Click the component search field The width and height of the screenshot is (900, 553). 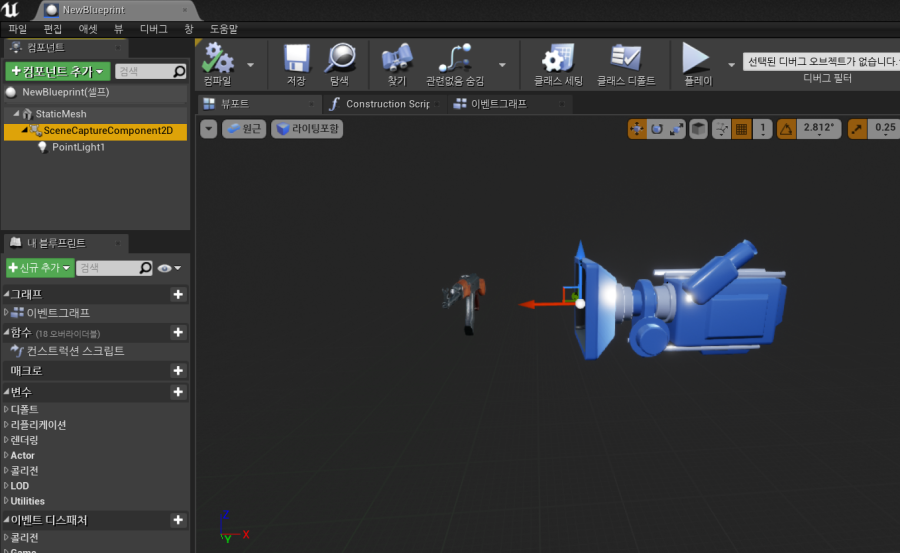(150, 71)
